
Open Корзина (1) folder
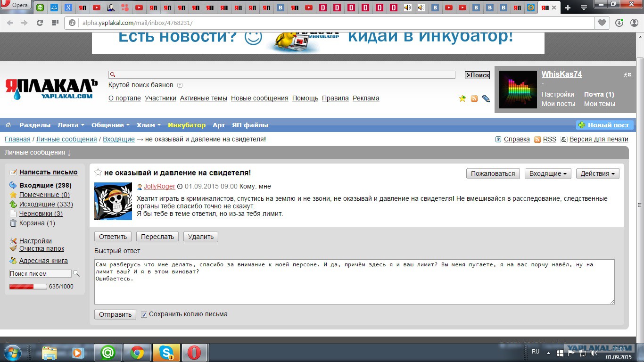[x=37, y=223]
